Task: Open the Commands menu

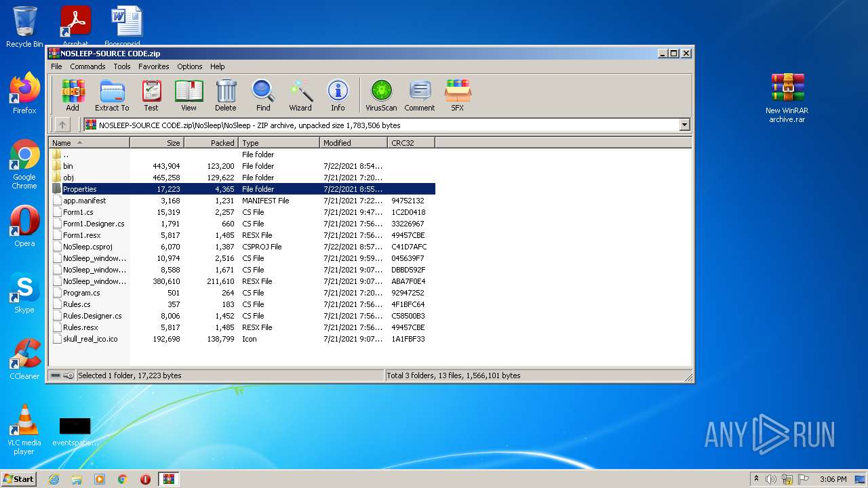Action: click(x=87, y=66)
